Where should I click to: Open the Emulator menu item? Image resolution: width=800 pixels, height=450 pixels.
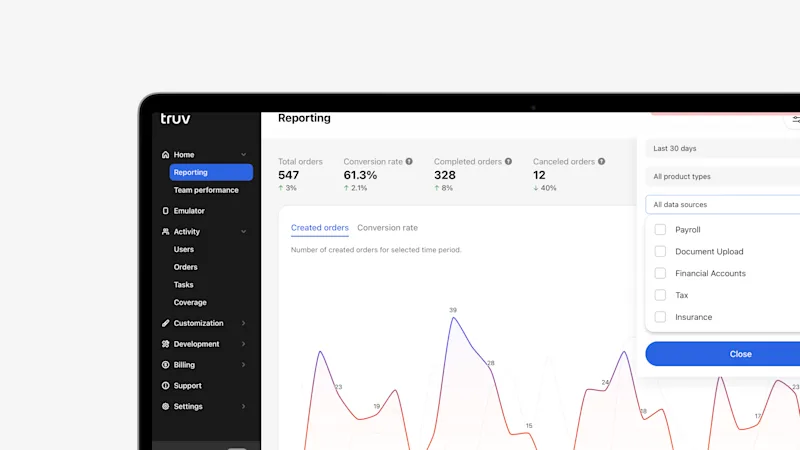(189, 211)
